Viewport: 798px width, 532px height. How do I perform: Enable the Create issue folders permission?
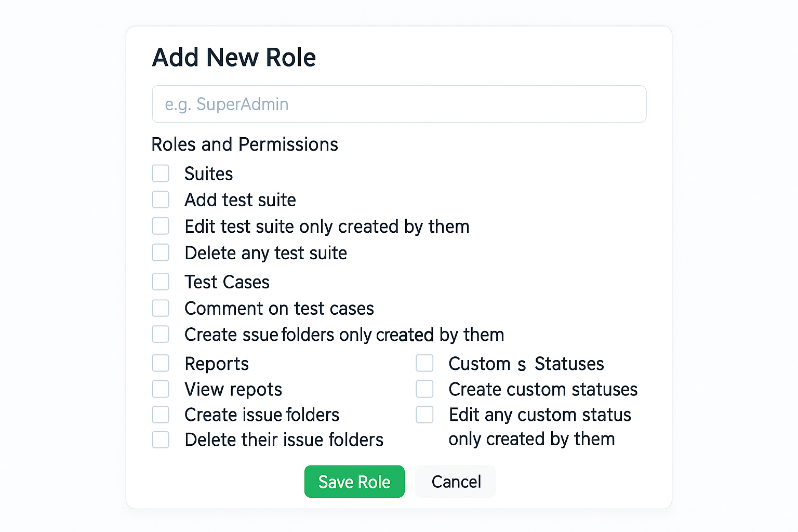[161, 414]
